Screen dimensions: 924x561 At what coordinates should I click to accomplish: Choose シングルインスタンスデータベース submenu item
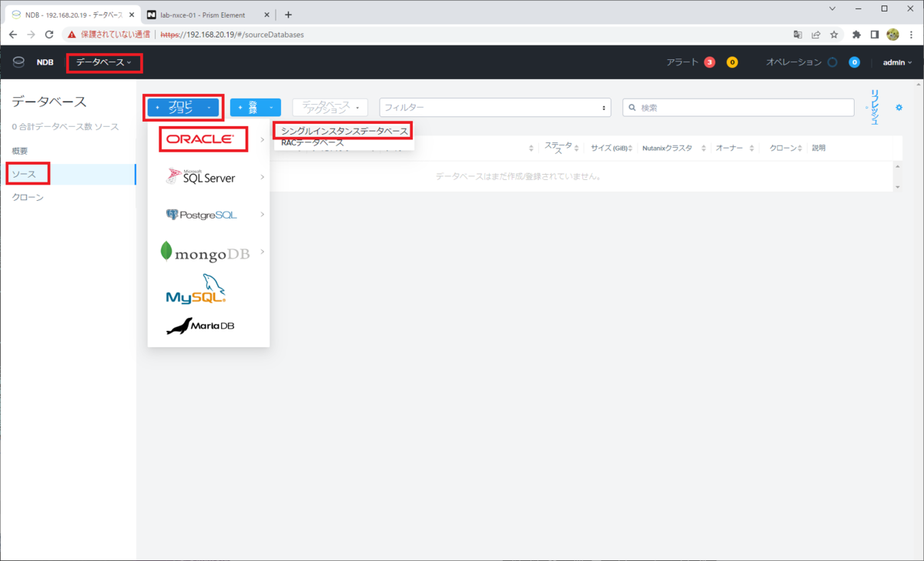tap(344, 131)
